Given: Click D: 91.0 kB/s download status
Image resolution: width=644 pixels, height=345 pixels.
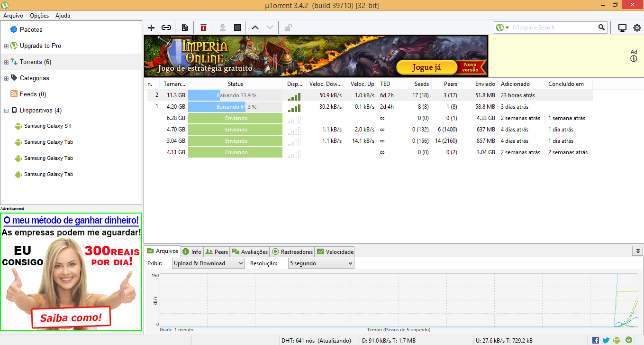Looking at the screenshot, I should click(x=389, y=340).
